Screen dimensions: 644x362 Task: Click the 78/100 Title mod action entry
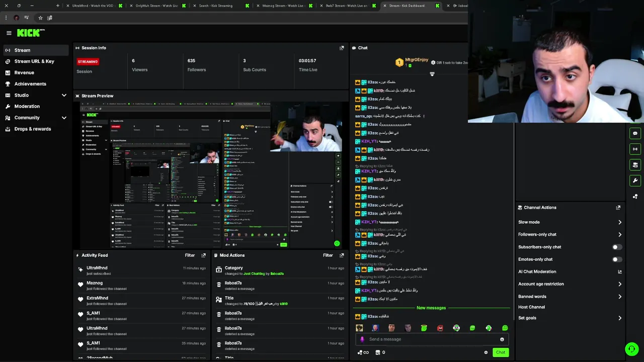point(279,301)
